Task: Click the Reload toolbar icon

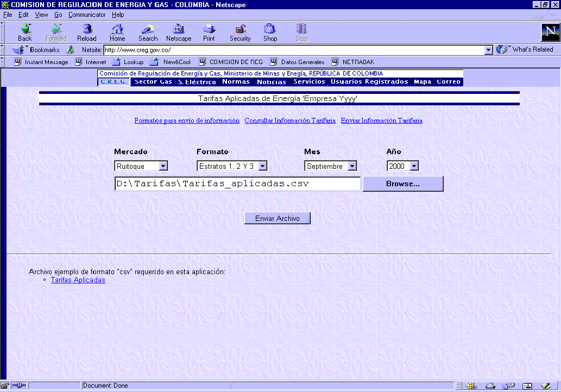Action: pyautogui.click(x=86, y=33)
